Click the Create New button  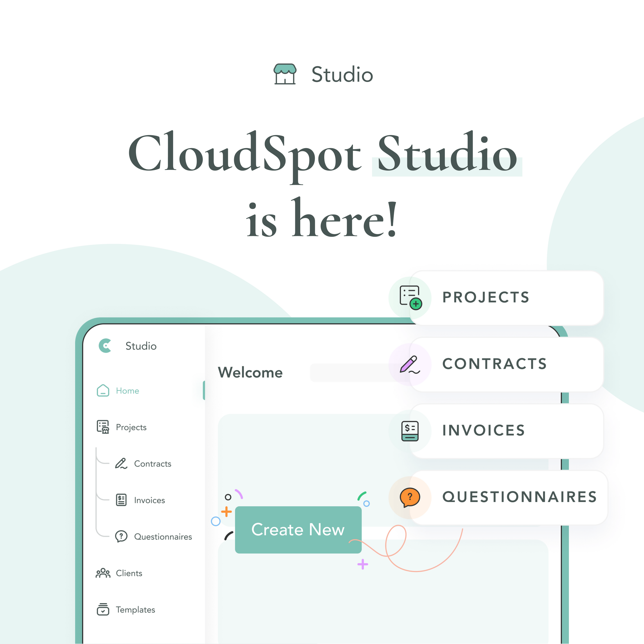click(x=298, y=530)
